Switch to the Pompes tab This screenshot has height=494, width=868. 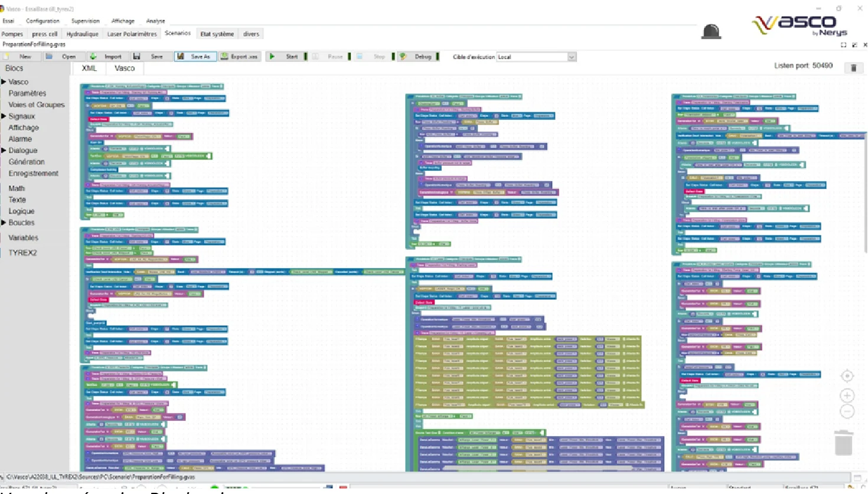pos(12,34)
